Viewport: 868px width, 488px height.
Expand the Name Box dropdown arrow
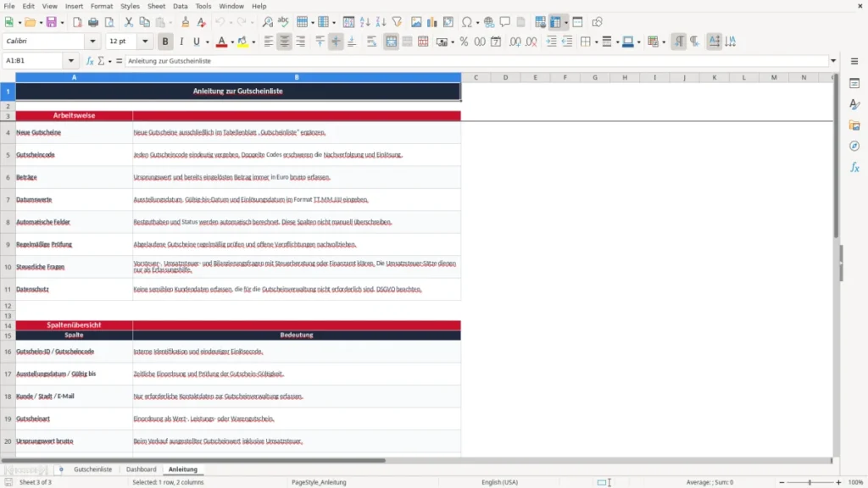[x=71, y=61]
